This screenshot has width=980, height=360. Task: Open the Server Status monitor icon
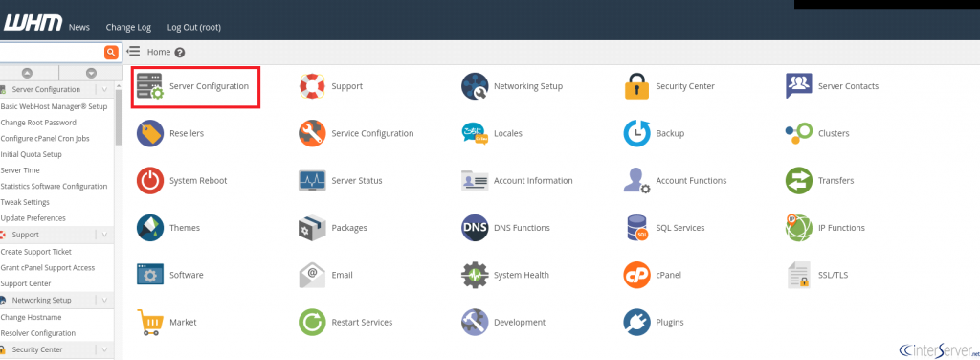tap(312, 181)
